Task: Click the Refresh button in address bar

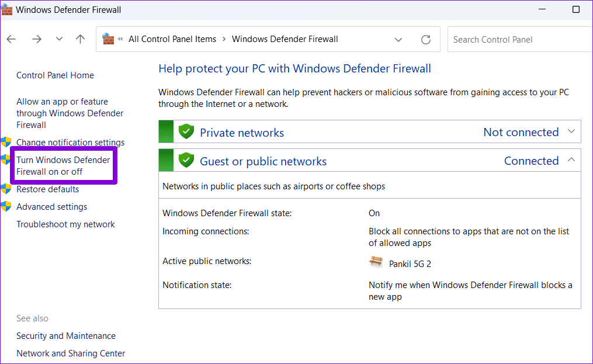Action: 426,40
